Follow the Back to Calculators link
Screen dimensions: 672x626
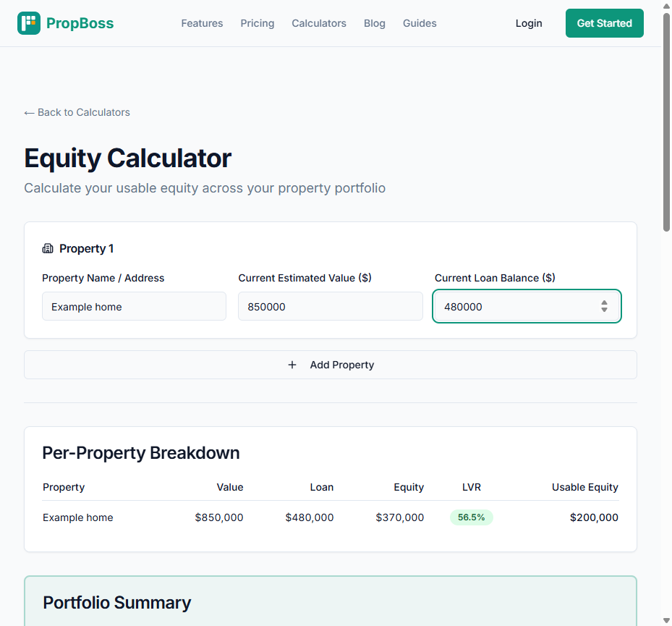pos(77,112)
